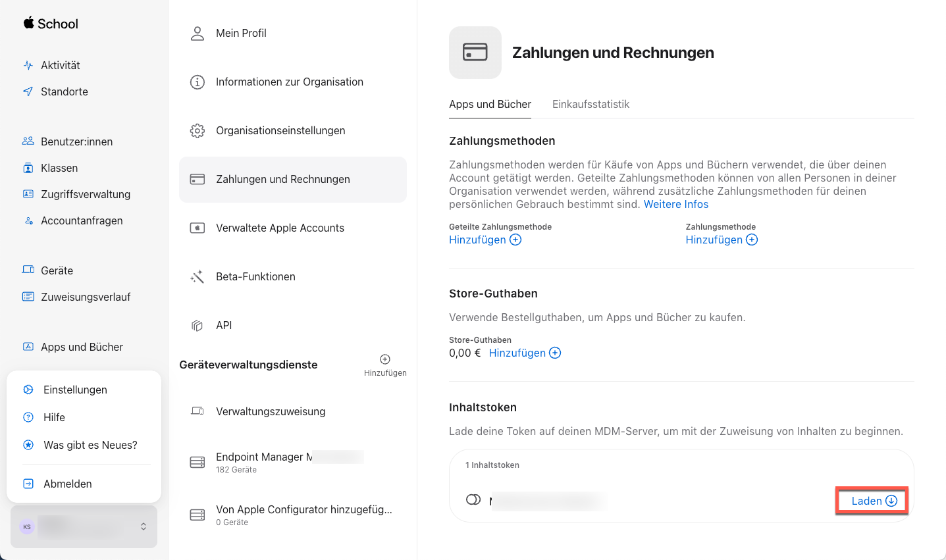Click the Beta-Funktionen sparkle wand icon
Viewport: 946px width, 560px height.
pyautogui.click(x=197, y=276)
